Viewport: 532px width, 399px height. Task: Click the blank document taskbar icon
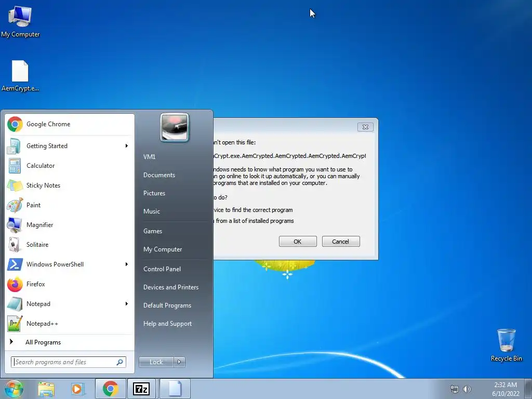(x=175, y=389)
